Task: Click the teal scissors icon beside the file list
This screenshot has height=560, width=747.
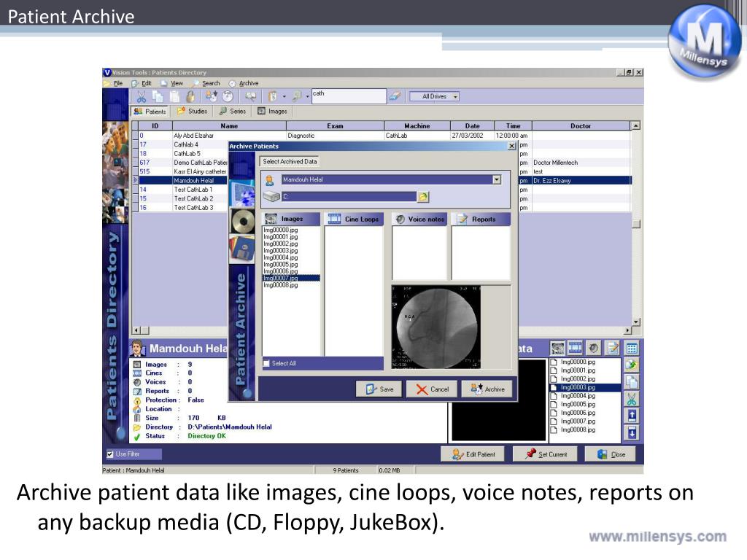Action: [632, 399]
